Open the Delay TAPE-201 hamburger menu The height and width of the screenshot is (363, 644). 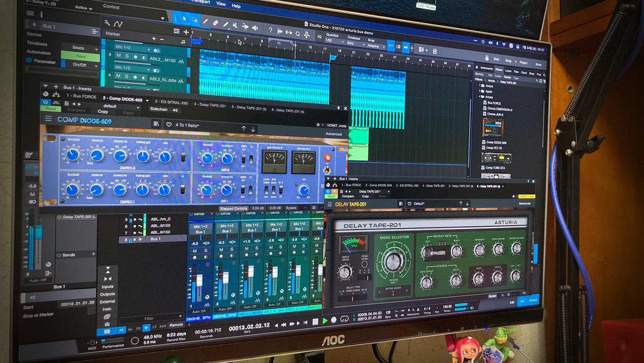330,204
